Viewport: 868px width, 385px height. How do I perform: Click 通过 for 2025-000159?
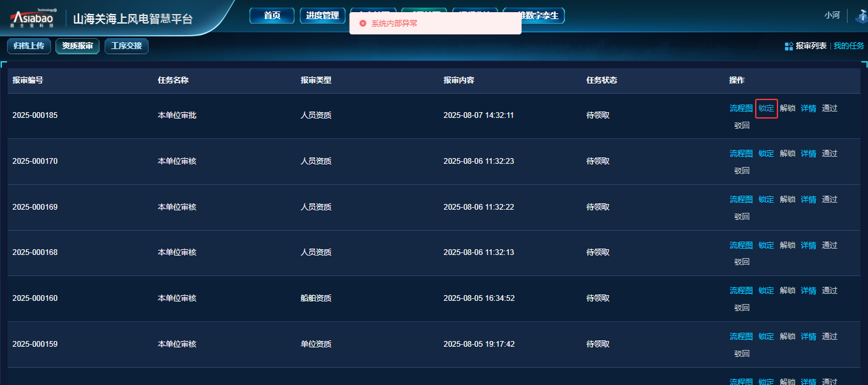click(830, 337)
